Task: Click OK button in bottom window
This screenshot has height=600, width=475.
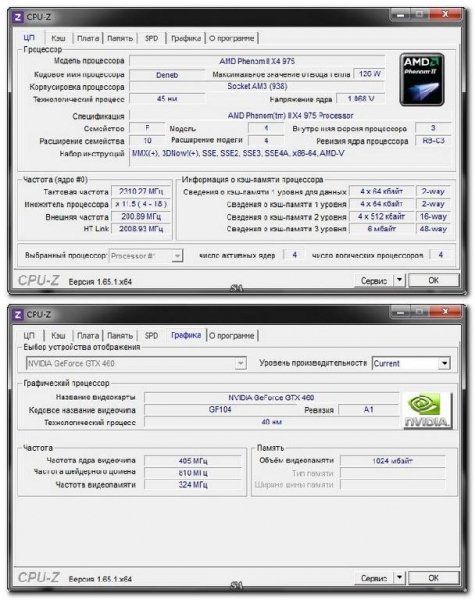Action: click(x=433, y=577)
